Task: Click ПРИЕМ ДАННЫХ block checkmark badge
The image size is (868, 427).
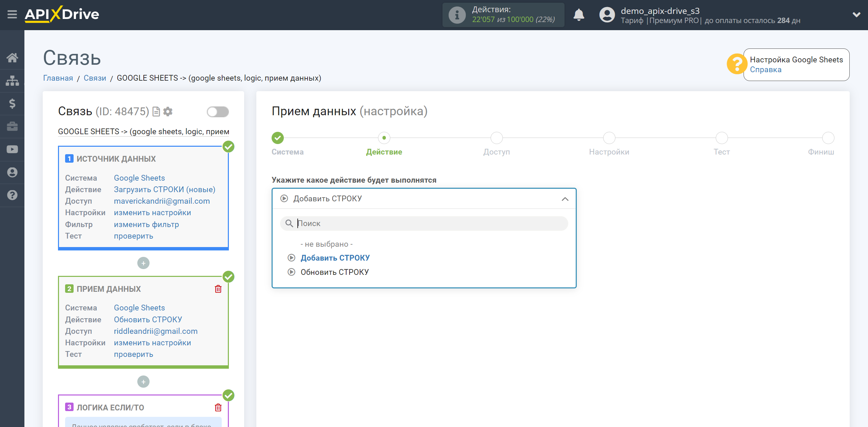Action: point(229,277)
